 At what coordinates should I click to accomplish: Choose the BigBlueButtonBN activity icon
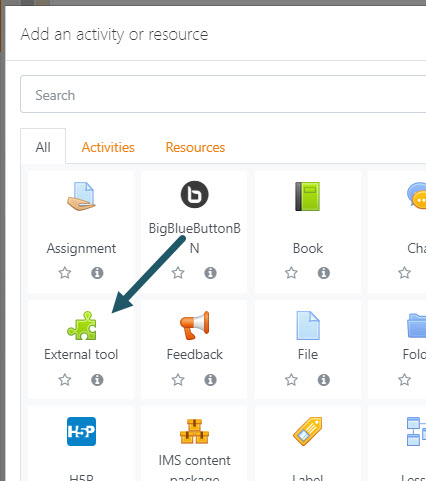click(x=195, y=194)
